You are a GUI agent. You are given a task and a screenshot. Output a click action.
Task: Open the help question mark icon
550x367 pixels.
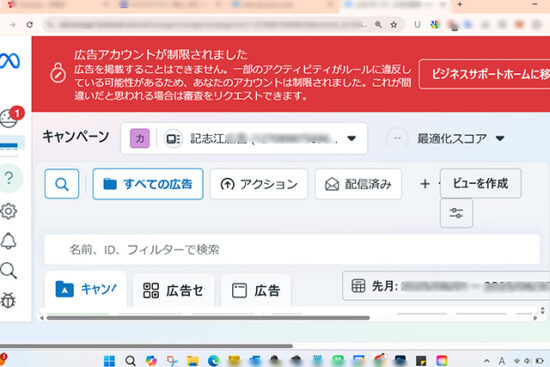point(9,178)
